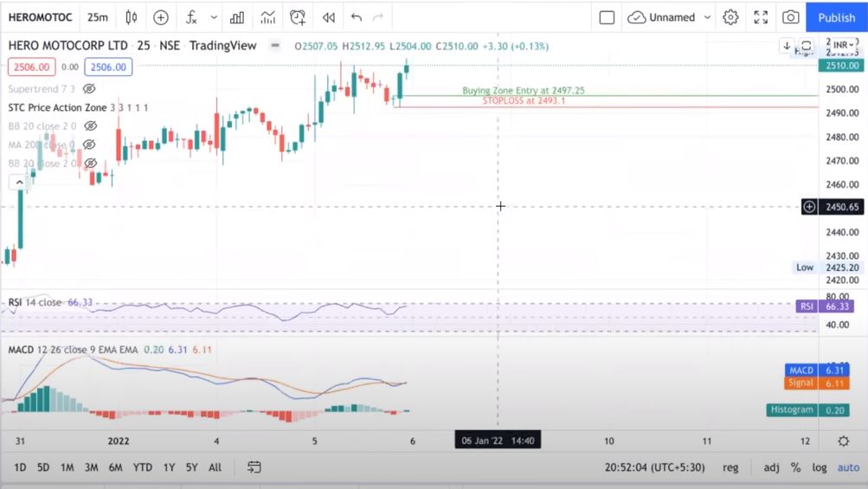Start bar replay with the rewind icon
The height and width of the screenshot is (489, 868).
coord(328,17)
